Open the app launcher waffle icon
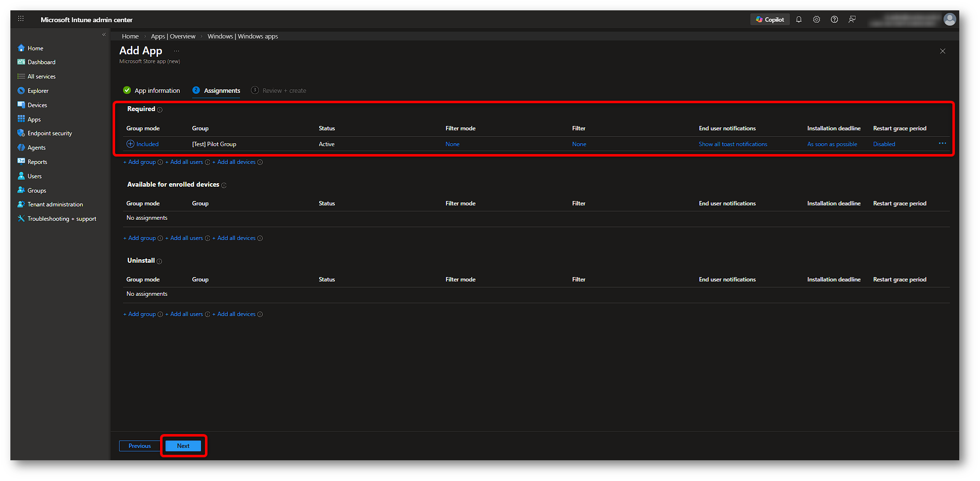This screenshot has width=980, height=481. point(21,19)
